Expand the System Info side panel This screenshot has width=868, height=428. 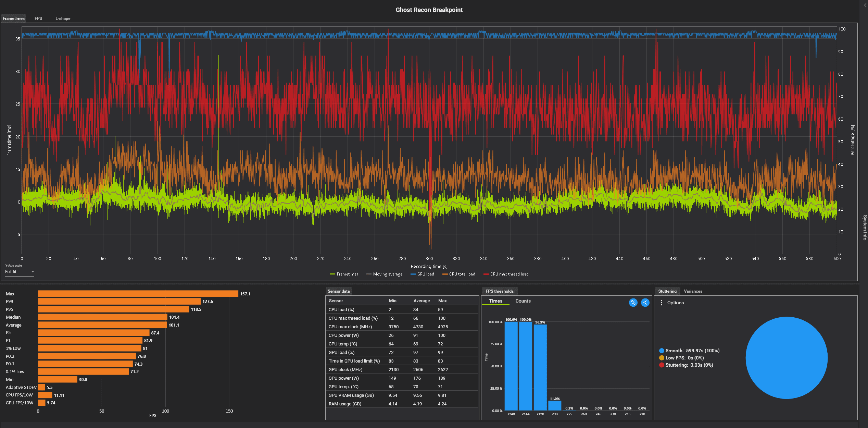(864, 228)
